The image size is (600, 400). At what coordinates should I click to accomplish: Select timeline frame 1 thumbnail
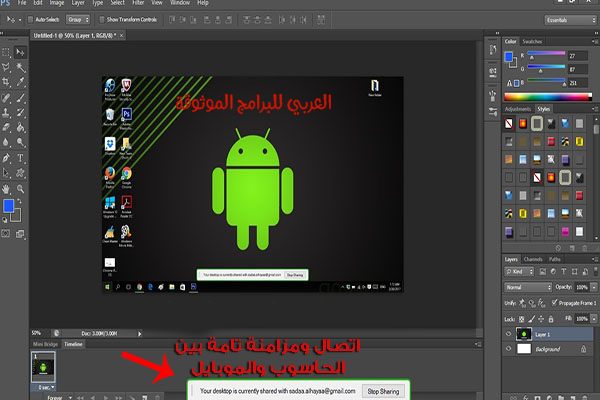(43, 367)
